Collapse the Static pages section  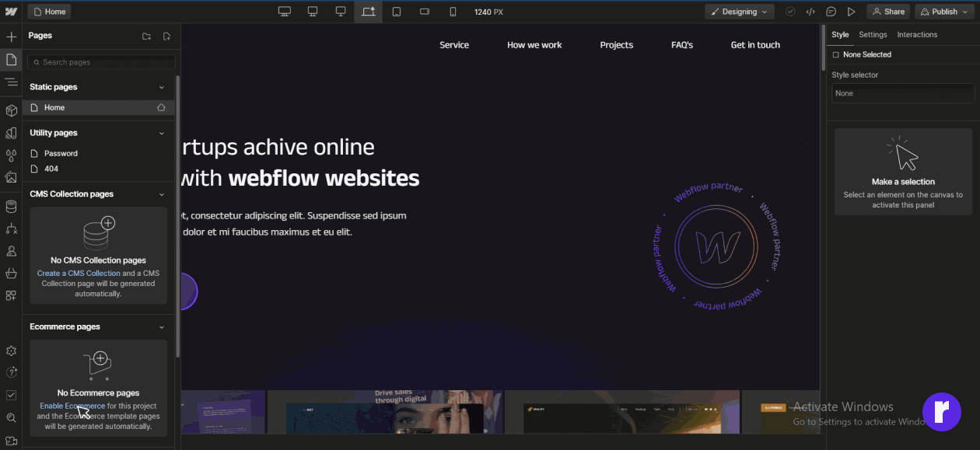[162, 87]
